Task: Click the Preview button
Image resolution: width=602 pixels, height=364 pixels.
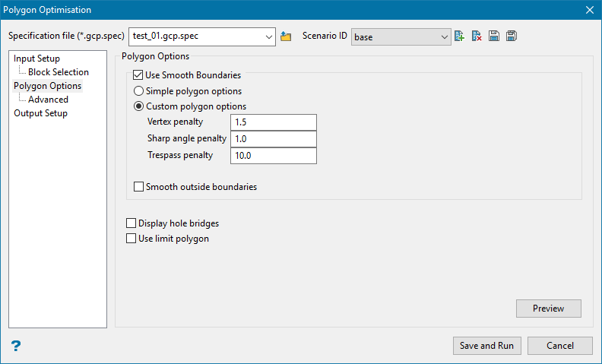Action: 548,309
